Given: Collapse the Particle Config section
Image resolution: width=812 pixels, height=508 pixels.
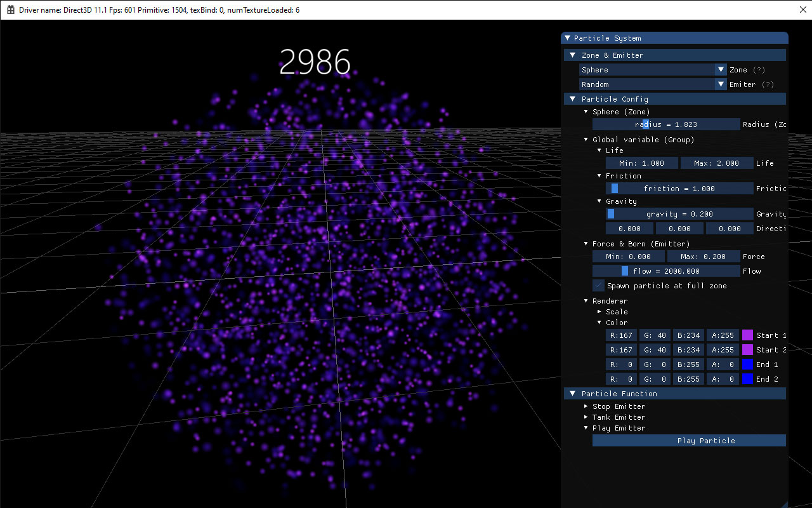Looking at the screenshot, I should pos(572,99).
